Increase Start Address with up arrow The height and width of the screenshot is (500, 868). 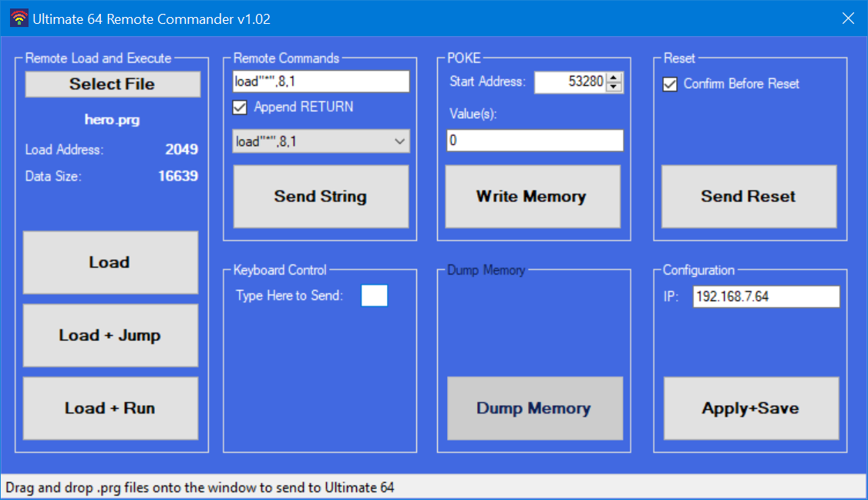[614, 78]
